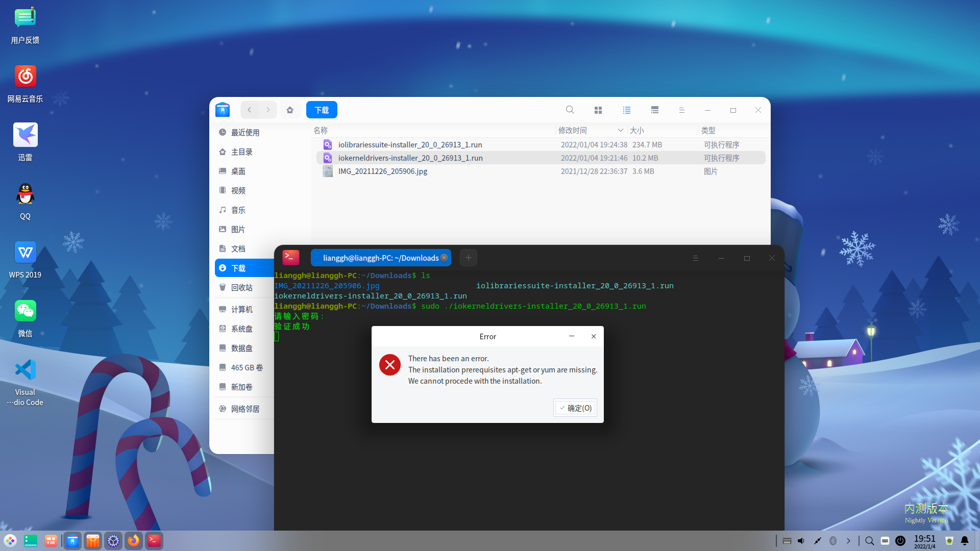The image size is (980, 551).
Task: Click the home directory icon
Action: [290, 110]
